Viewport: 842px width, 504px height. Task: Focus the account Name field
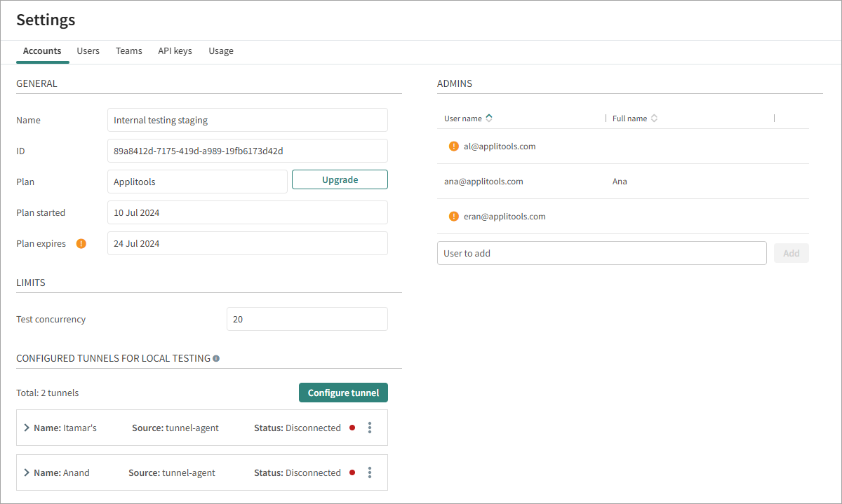248,120
